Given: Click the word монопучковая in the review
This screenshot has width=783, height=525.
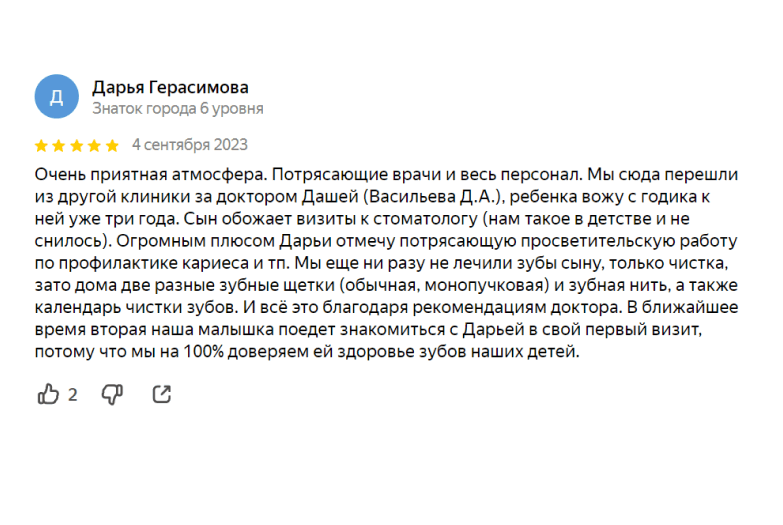Looking at the screenshot, I should click(484, 285).
